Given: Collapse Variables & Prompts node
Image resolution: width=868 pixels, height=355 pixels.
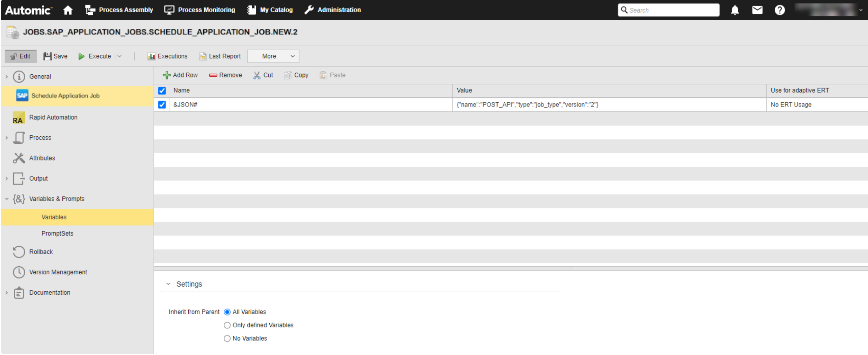Looking at the screenshot, I should [x=6, y=199].
